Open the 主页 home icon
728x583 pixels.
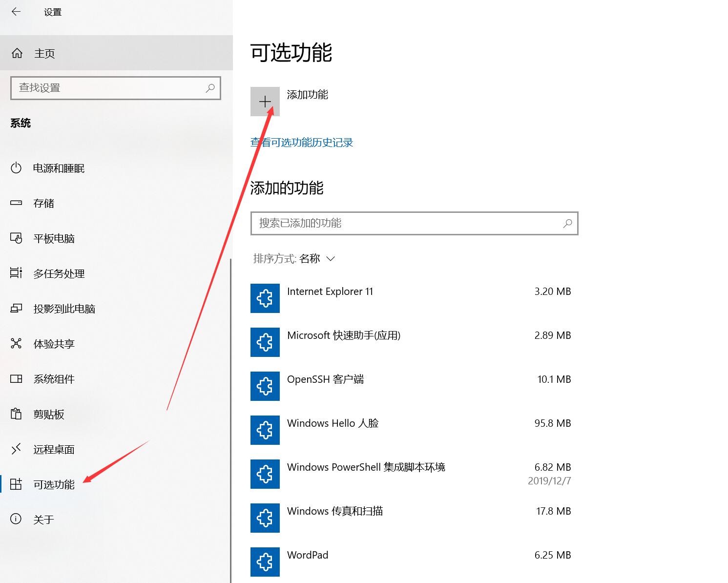click(17, 53)
